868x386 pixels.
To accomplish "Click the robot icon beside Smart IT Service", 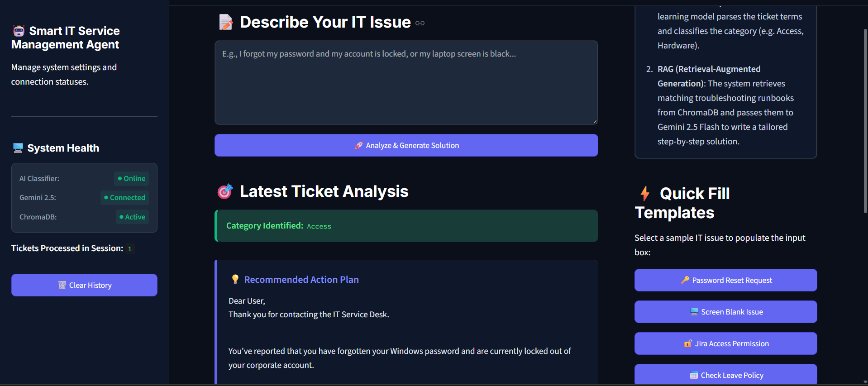I will tap(19, 31).
